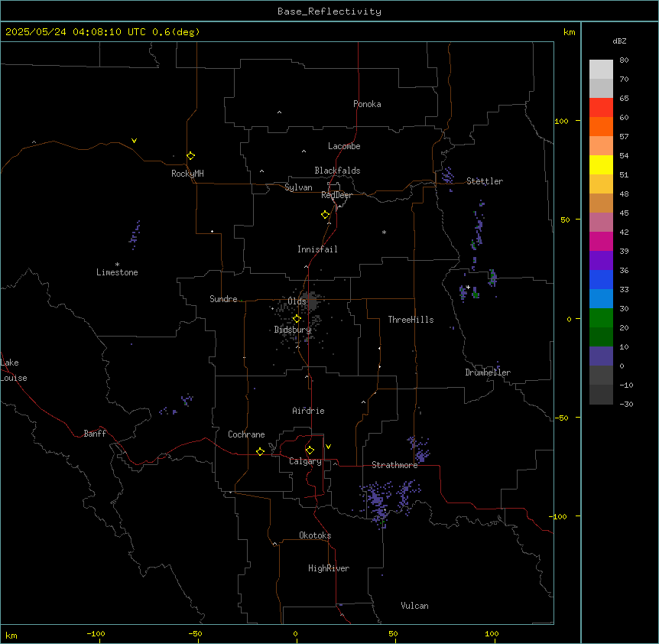Screen dimensions: 659x644
Task: Select the asterisk marker east of Innisfail
Action: (x=384, y=232)
